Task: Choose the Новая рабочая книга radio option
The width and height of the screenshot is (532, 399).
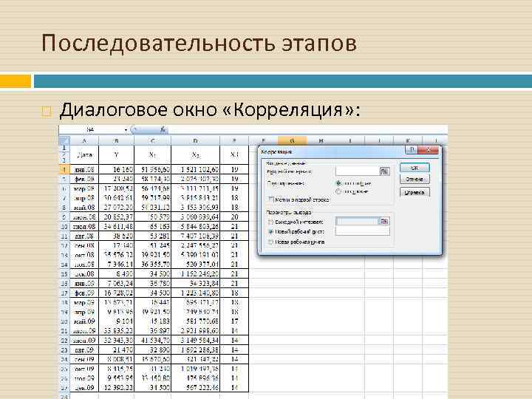Action: point(270,242)
